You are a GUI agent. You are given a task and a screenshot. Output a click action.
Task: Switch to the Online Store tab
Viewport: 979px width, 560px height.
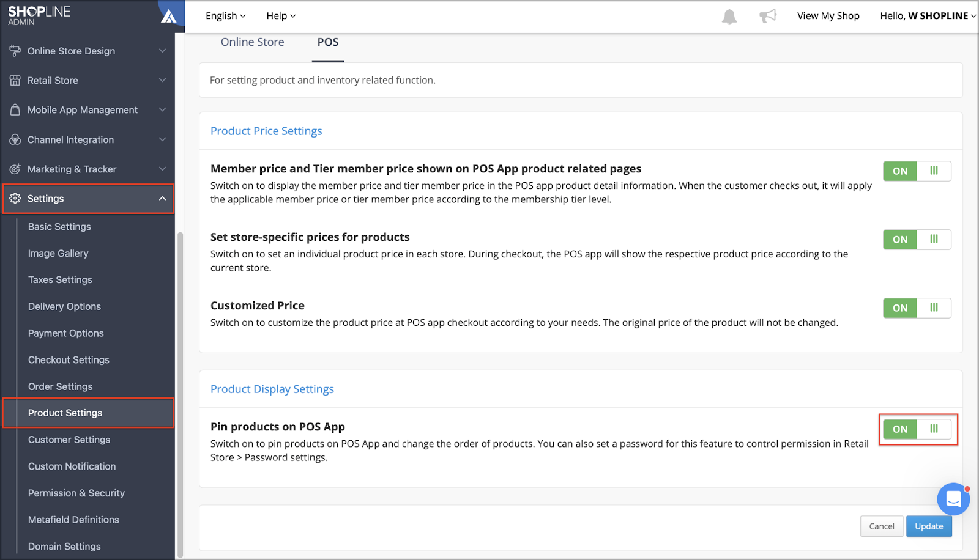click(x=252, y=42)
